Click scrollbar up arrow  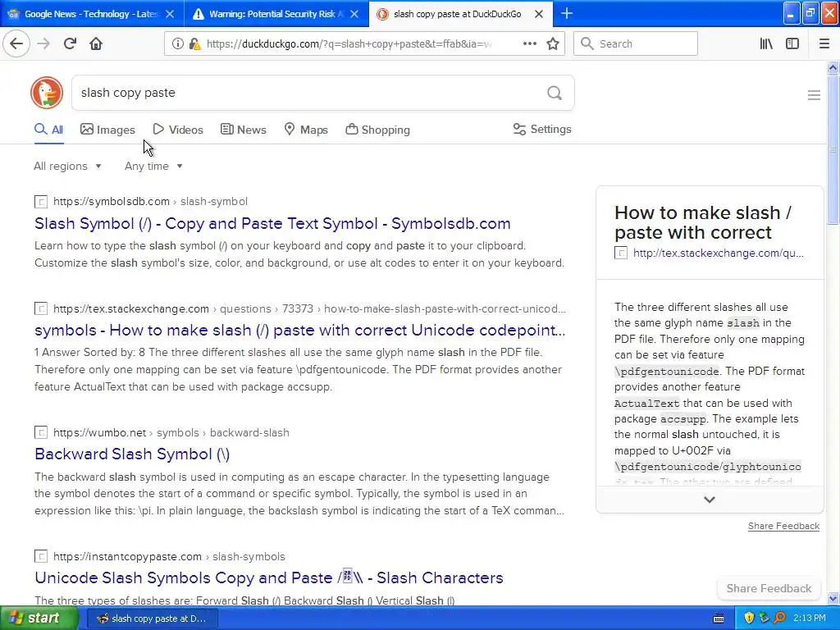pyautogui.click(x=833, y=67)
